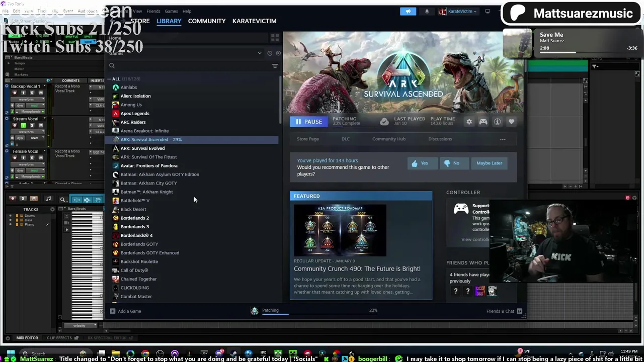This screenshot has height=362, width=644.
Task: Record-enable the Female Vocal track
Action: click(14, 158)
